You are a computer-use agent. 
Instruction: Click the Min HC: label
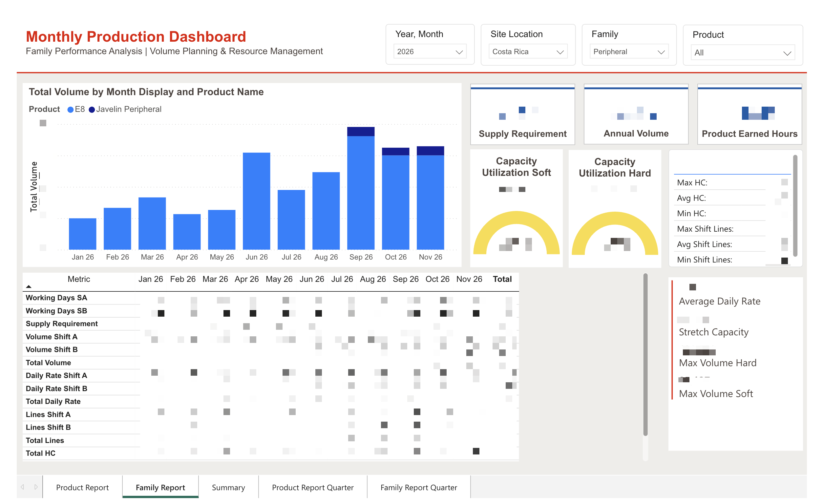691,213
